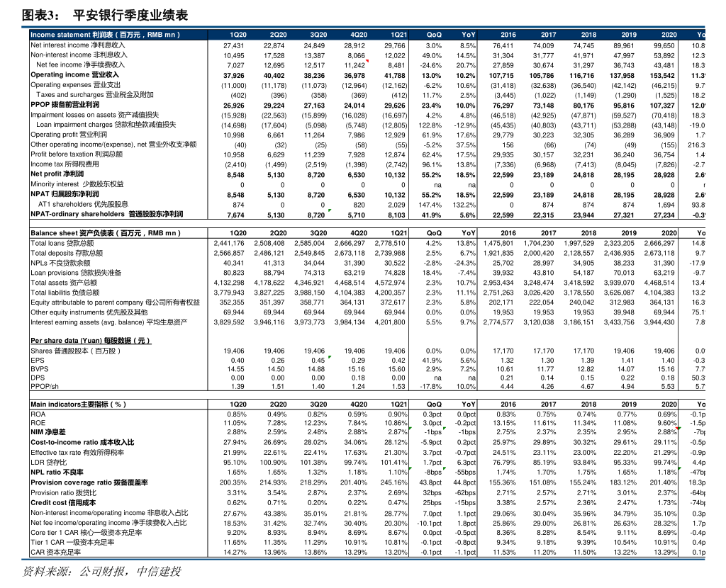Screen dimensions: 726x588
Task: Click the red comment indicator triangle
Action: [367, 62]
